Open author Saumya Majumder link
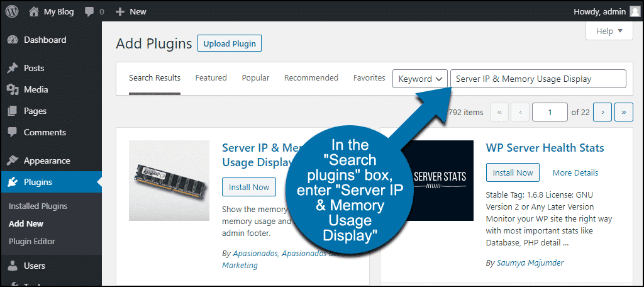 point(530,262)
